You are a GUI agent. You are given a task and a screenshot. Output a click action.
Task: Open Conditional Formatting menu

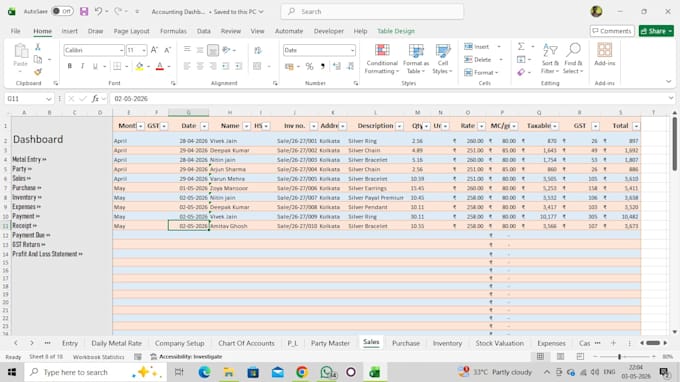382,59
